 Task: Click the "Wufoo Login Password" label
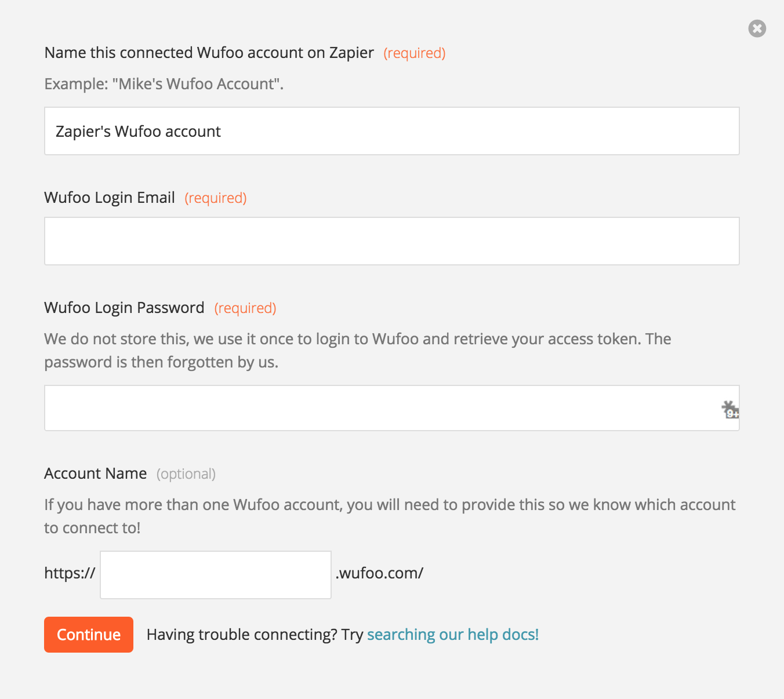[x=124, y=308]
